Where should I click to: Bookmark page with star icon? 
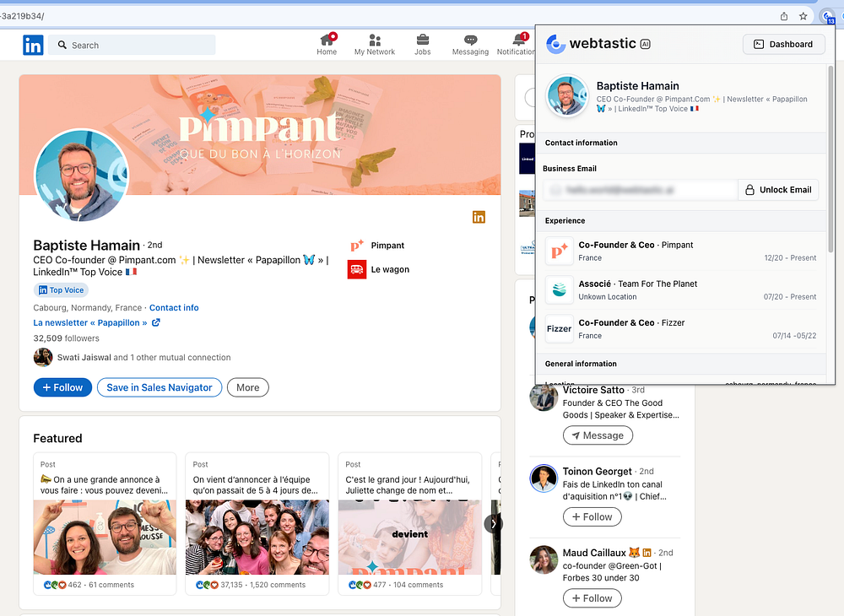click(803, 16)
